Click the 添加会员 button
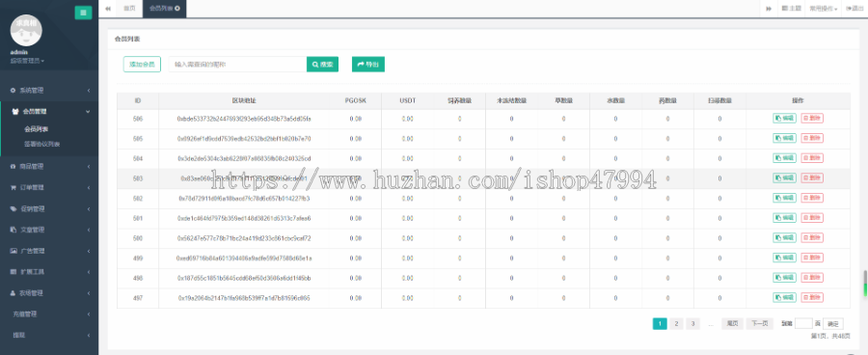This screenshot has height=355, width=868. click(x=142, y=65)
